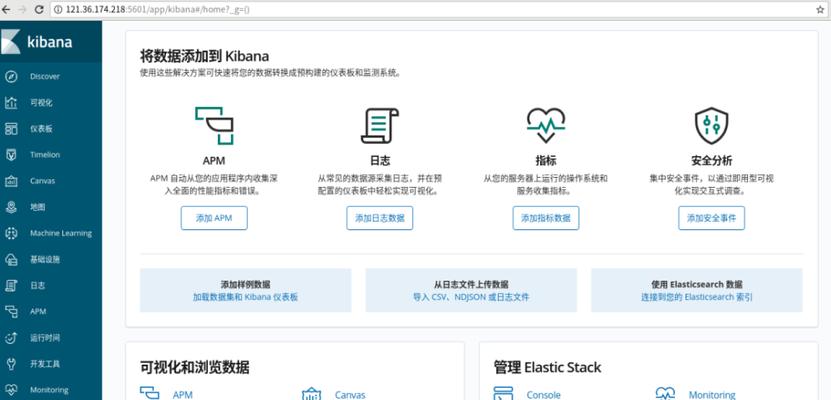Click the 使用 Elasticsearch 数据 card title

coord(696,285)
